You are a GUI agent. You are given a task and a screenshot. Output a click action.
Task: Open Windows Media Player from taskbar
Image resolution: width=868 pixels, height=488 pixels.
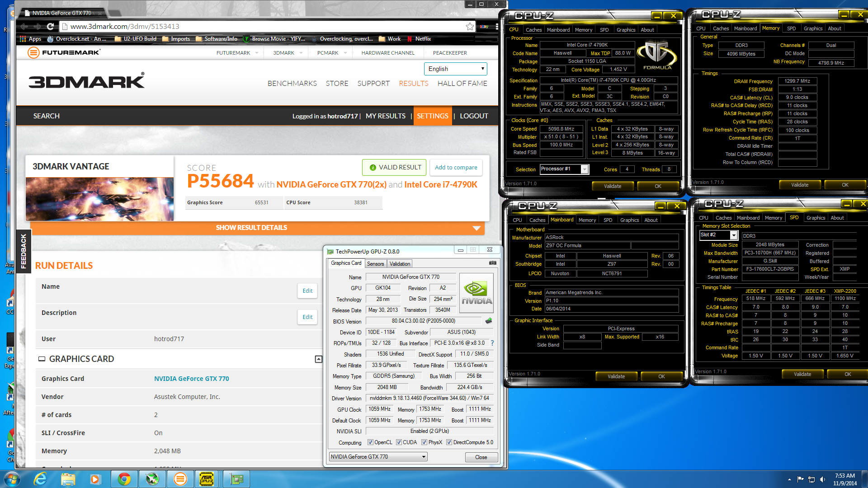pyautogui.click(x=95, y=479)
